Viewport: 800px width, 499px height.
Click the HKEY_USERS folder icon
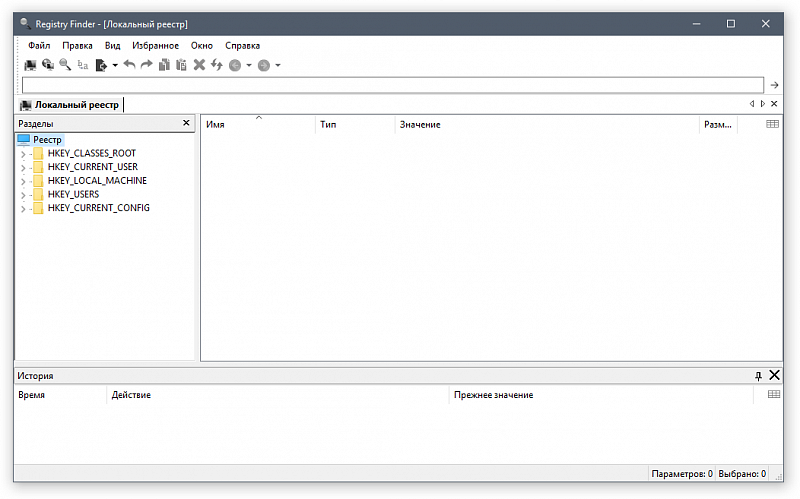[x=38, y=194]
